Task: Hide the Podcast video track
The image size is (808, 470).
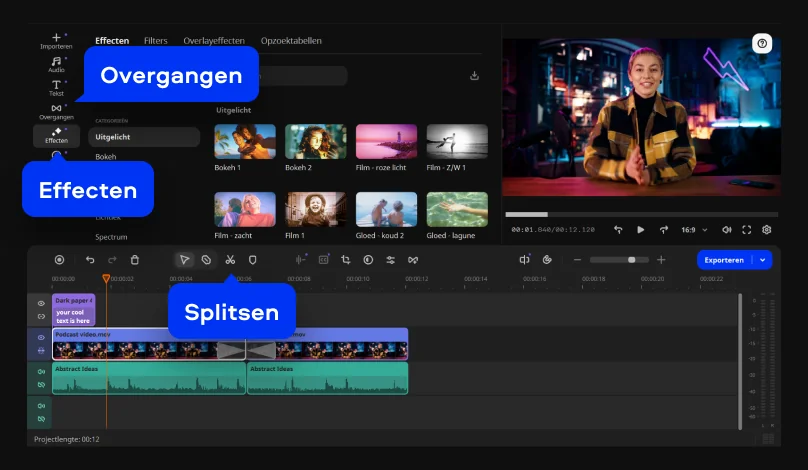Action: pos(41,338)
